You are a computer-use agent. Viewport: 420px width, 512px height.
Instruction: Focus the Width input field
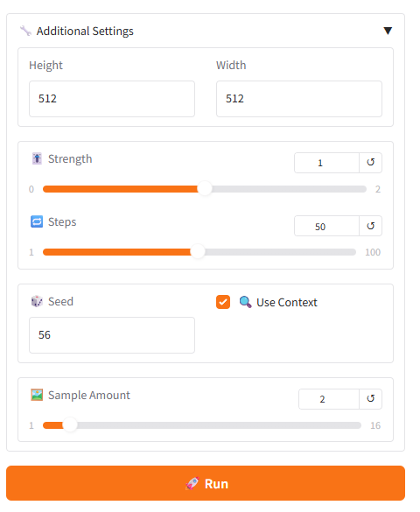click(x=299, y=99)
